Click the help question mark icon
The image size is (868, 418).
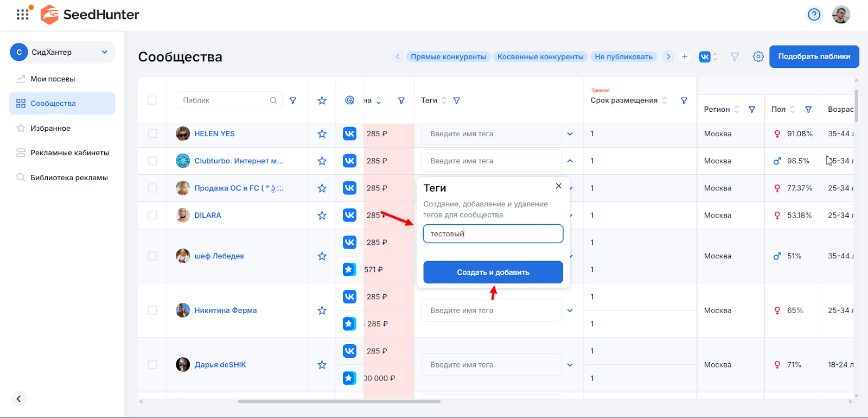[x=814, y=15]
